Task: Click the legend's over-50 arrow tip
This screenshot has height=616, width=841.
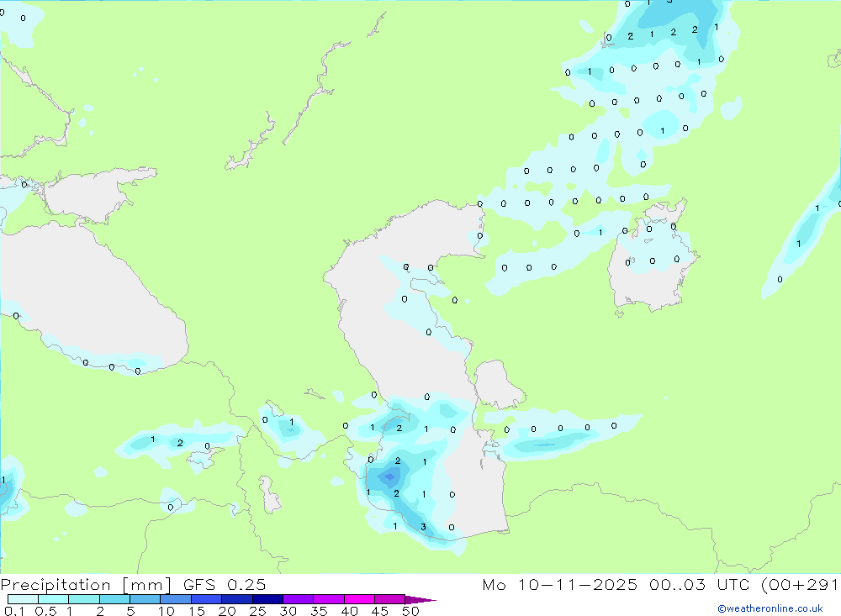Action: 421,600
